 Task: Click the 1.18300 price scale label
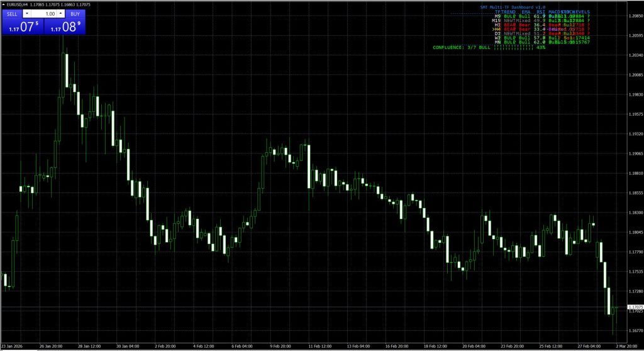635,213
